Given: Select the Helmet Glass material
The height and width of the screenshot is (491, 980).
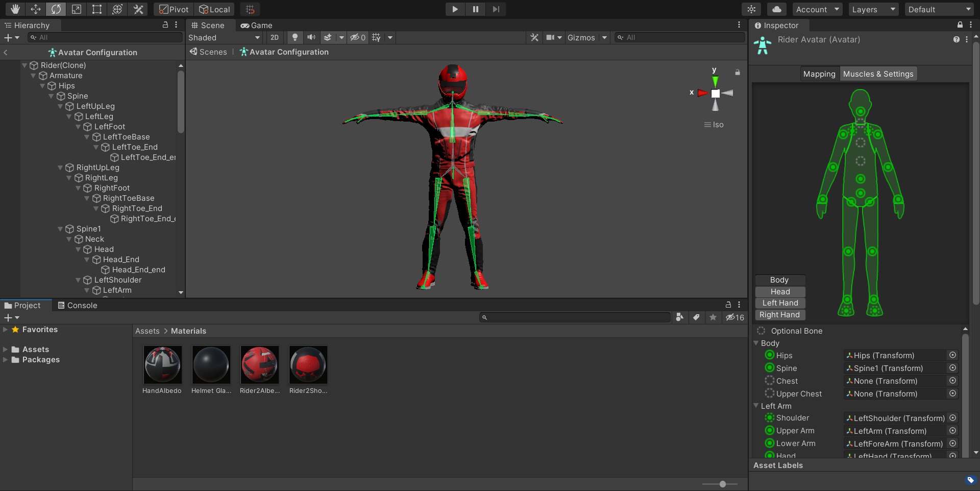Looking at the screenshot, I should (x=211, y=370).
